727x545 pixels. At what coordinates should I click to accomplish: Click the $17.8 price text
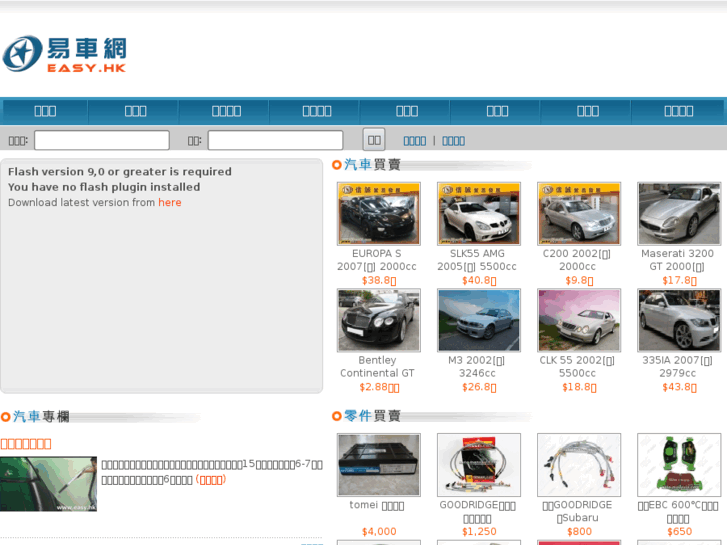(679, 280)
